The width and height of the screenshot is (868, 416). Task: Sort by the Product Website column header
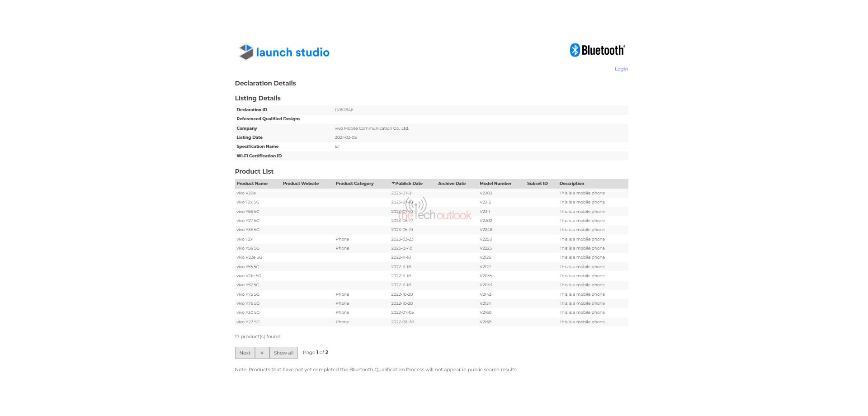click(301, 184)
